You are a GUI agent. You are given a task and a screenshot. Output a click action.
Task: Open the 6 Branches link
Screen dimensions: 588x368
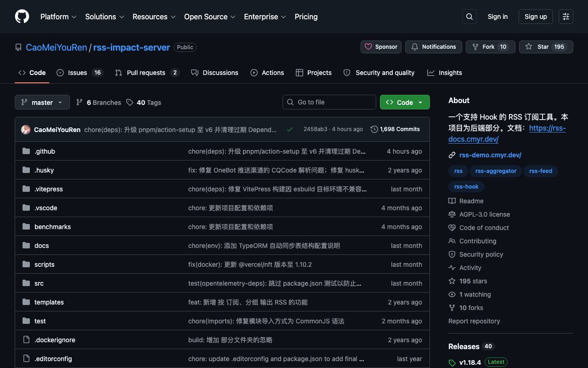pos(98,103)
